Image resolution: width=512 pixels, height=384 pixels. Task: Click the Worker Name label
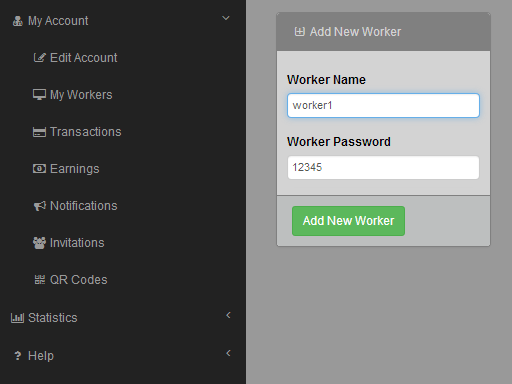pyautogui.click(x=326, y=80)
